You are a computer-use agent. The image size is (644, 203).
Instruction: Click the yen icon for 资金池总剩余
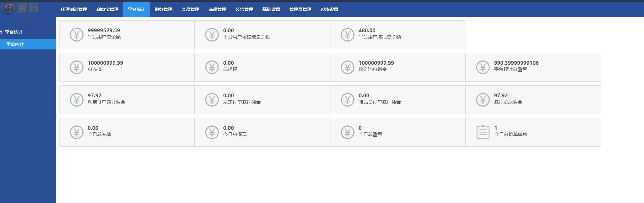tap(347, 67)
